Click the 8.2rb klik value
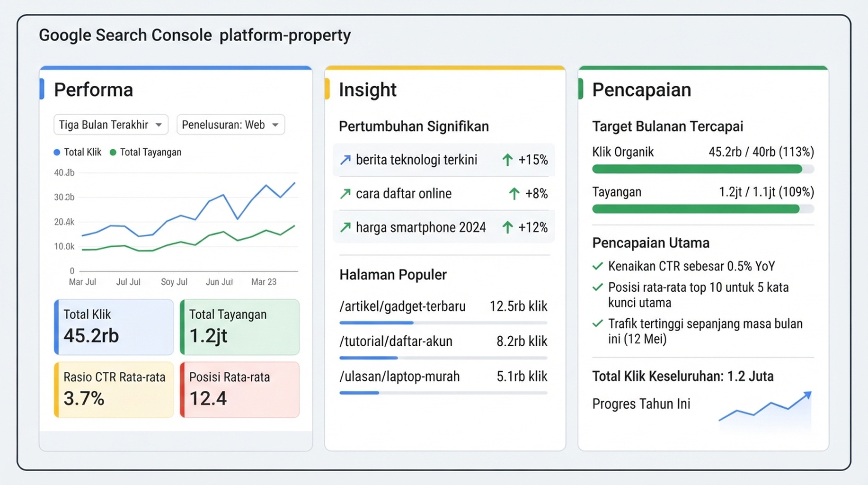 522,341
